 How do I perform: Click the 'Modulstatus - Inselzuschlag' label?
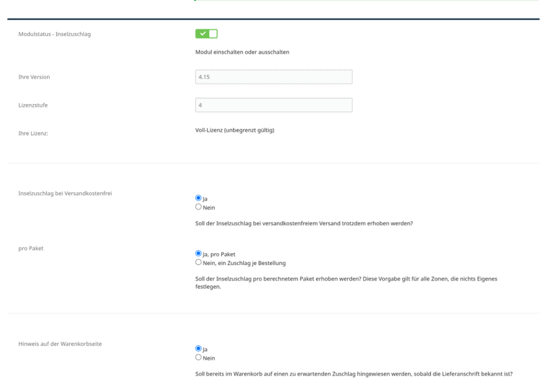(54, 34)
